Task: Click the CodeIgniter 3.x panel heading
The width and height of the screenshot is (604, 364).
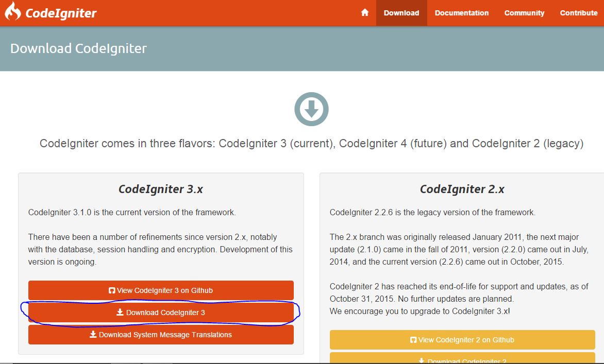Action: 161,189
